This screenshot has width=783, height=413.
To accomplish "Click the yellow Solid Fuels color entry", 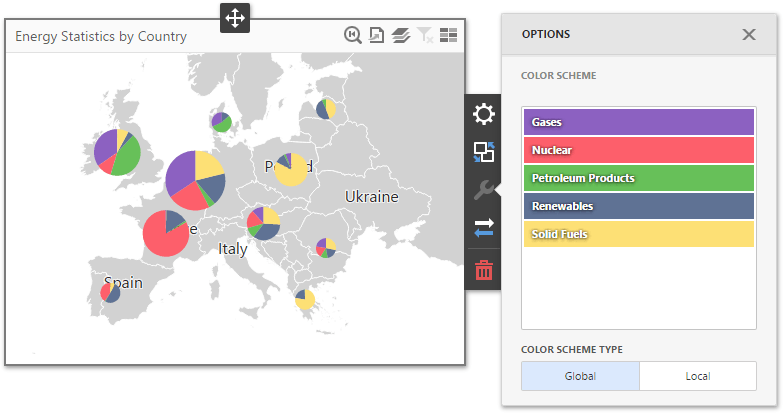I will [638, 234].
